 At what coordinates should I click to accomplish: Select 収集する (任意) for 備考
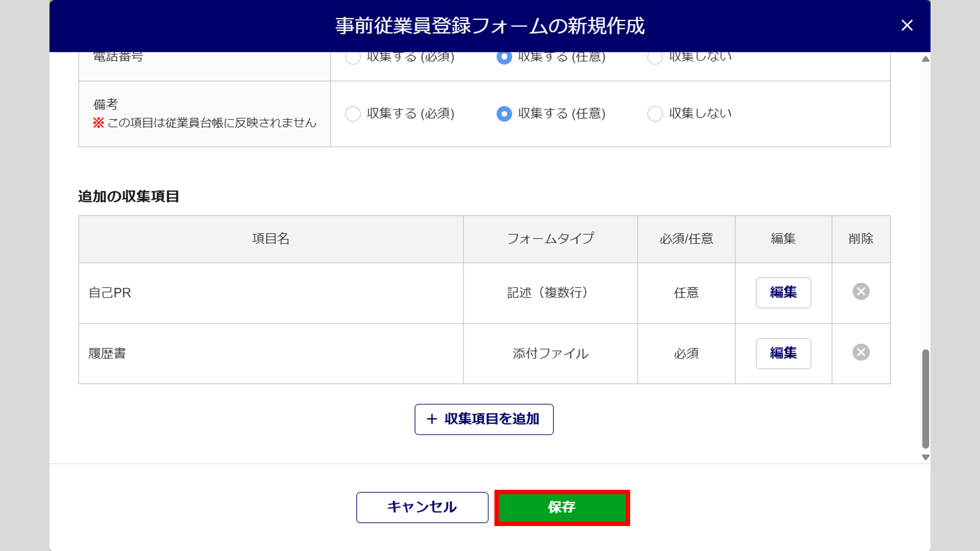coord(504,114)
